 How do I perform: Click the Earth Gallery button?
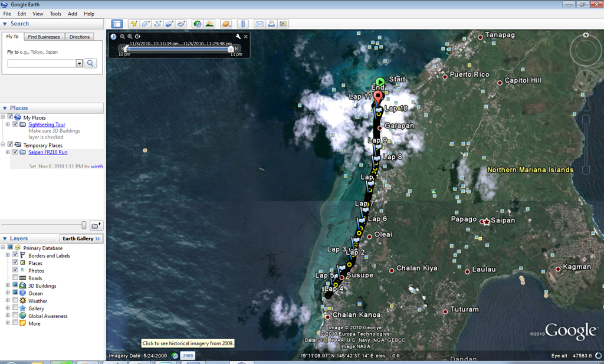point(81,238)
